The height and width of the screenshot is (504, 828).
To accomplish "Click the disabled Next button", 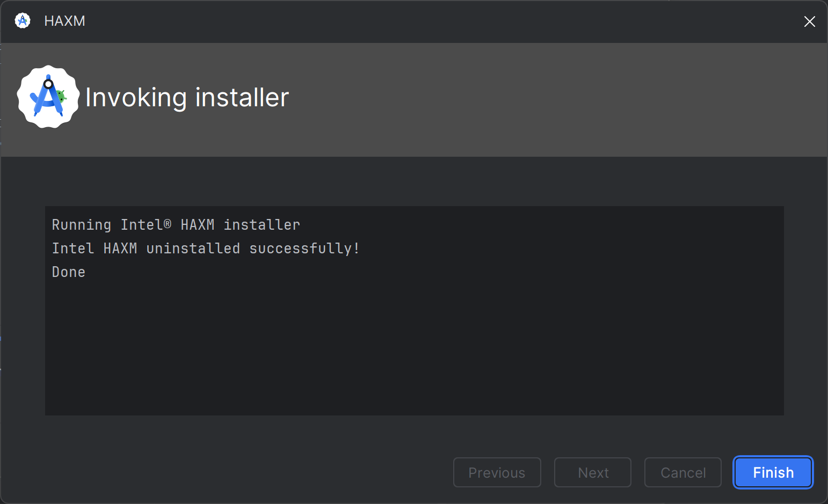I will (592, 472).
